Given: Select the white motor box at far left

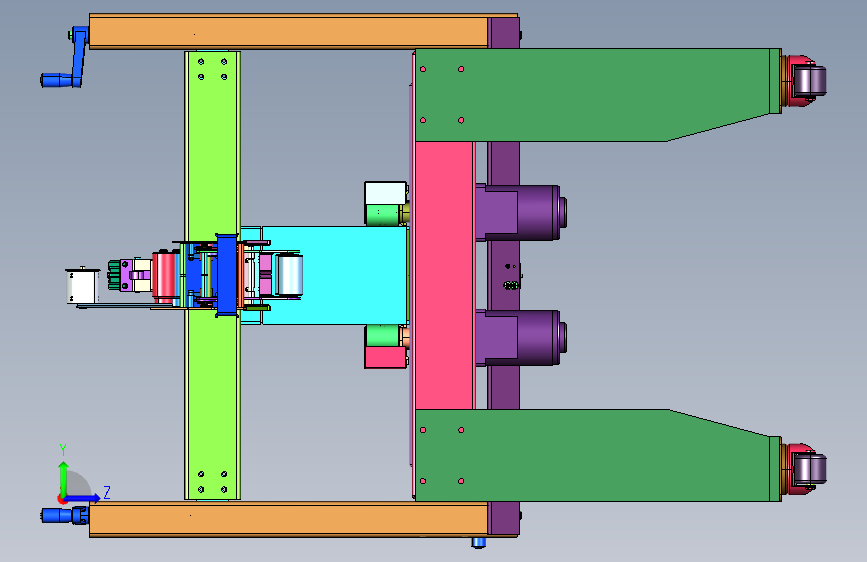Looking at the screenshot, I should 82,286.
